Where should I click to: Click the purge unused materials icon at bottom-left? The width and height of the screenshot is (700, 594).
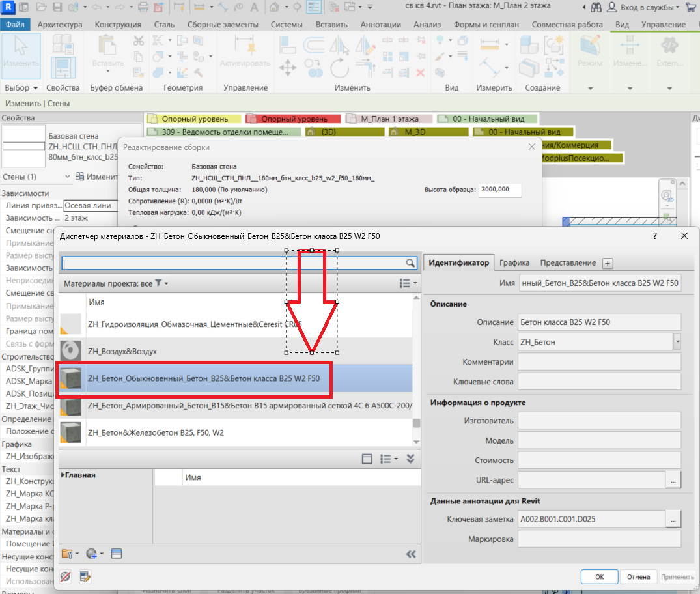66,576
